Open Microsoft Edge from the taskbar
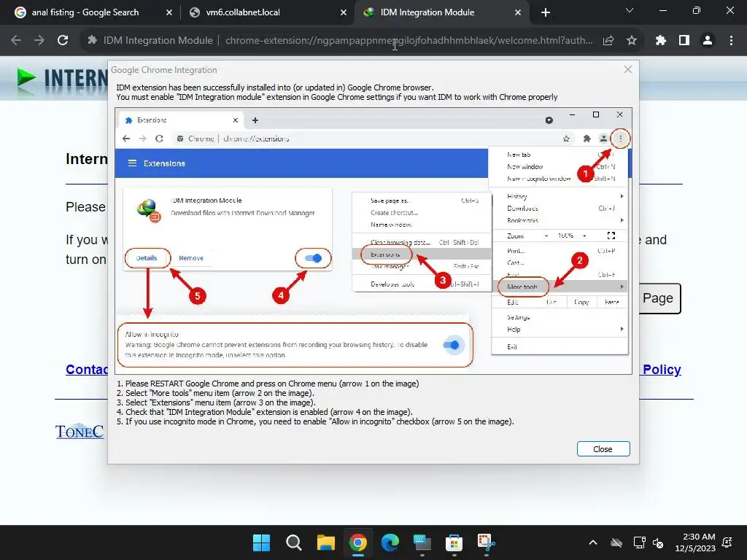 [390, 542]
